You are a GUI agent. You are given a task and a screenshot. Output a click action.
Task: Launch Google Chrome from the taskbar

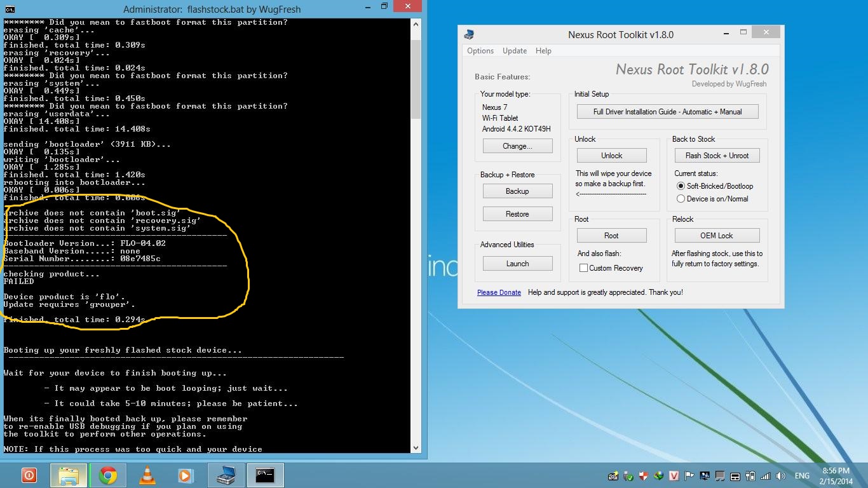[x=107, y=475]
